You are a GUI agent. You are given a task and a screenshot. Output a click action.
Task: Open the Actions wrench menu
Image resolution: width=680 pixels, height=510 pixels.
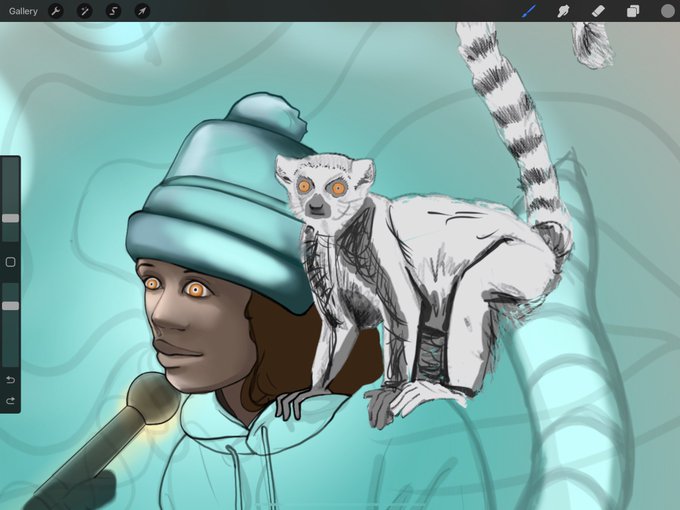56,11
